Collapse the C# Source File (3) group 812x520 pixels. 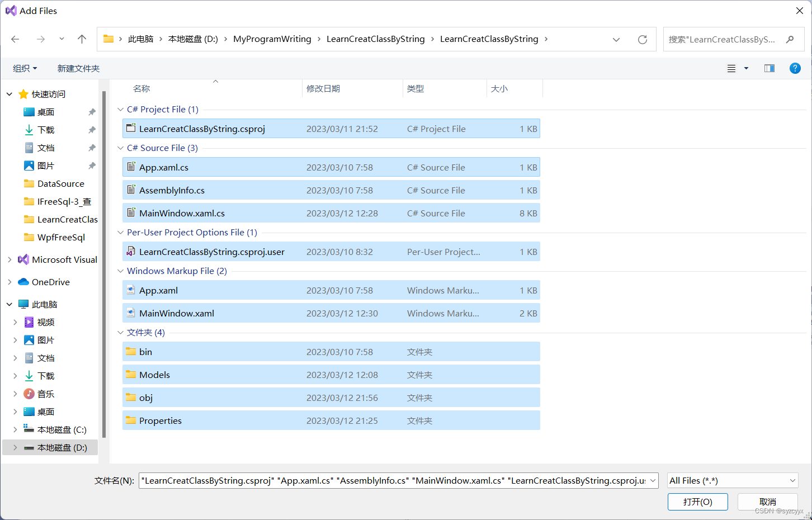tap(120, 148)
